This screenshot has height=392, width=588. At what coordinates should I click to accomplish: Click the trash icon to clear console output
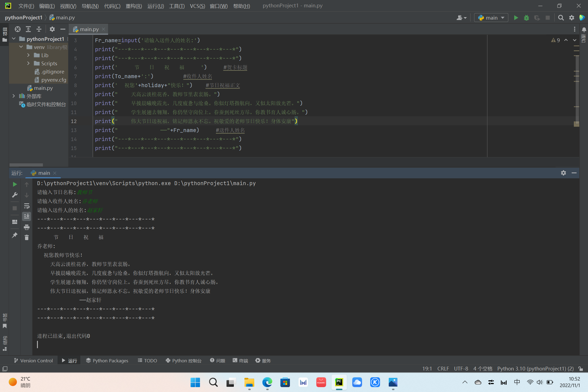[26, 238]
